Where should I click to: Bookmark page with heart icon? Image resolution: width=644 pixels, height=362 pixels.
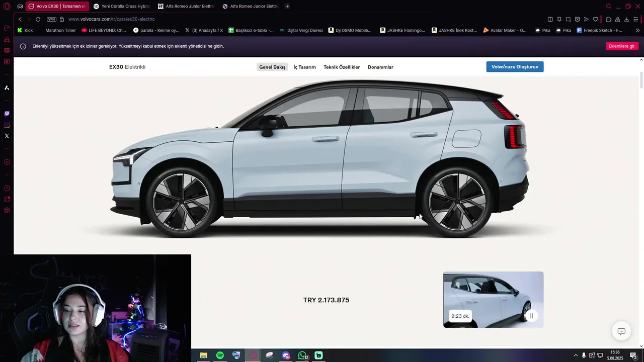[x=595, y=19]
